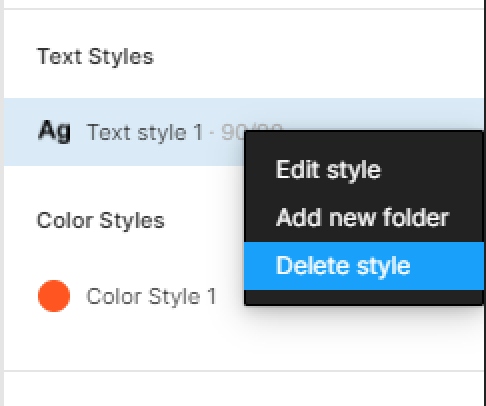486x406 pixels.
Task: Click the gray left edge of the panel
Action: pos(2,203)
